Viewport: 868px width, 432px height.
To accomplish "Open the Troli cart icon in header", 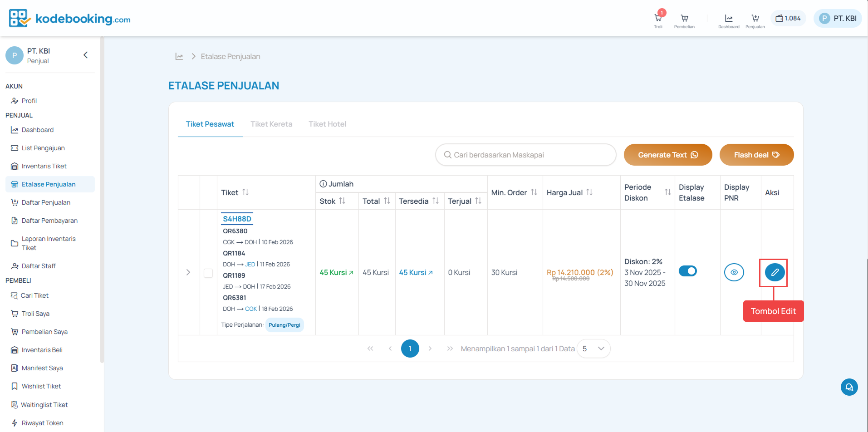I will (658, 19).
